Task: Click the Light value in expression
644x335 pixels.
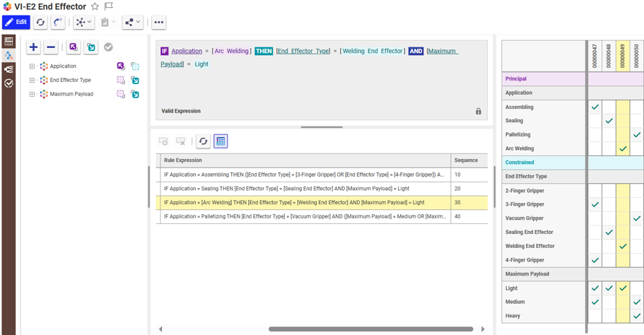Action: [x=201, y=64]
